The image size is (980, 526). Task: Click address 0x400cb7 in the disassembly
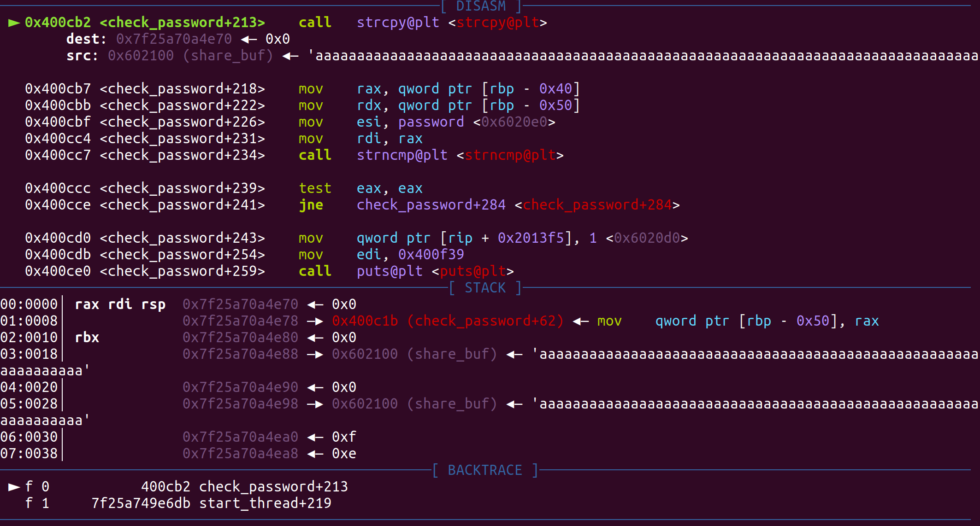[58, 89]
